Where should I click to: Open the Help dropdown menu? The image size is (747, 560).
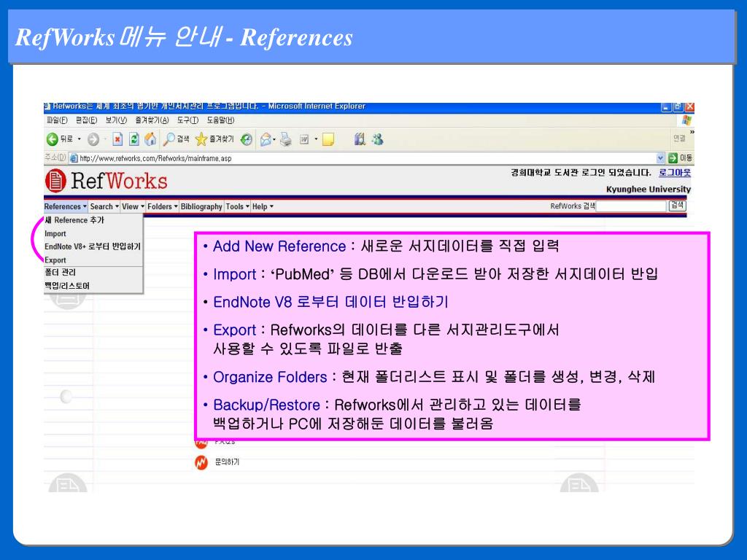coord(263,206)
